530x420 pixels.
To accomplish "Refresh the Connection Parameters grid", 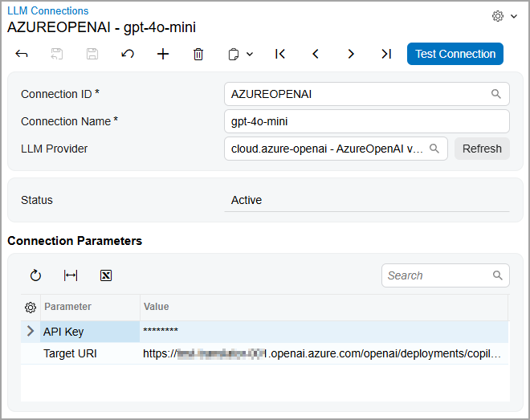I will click(35, 275).
